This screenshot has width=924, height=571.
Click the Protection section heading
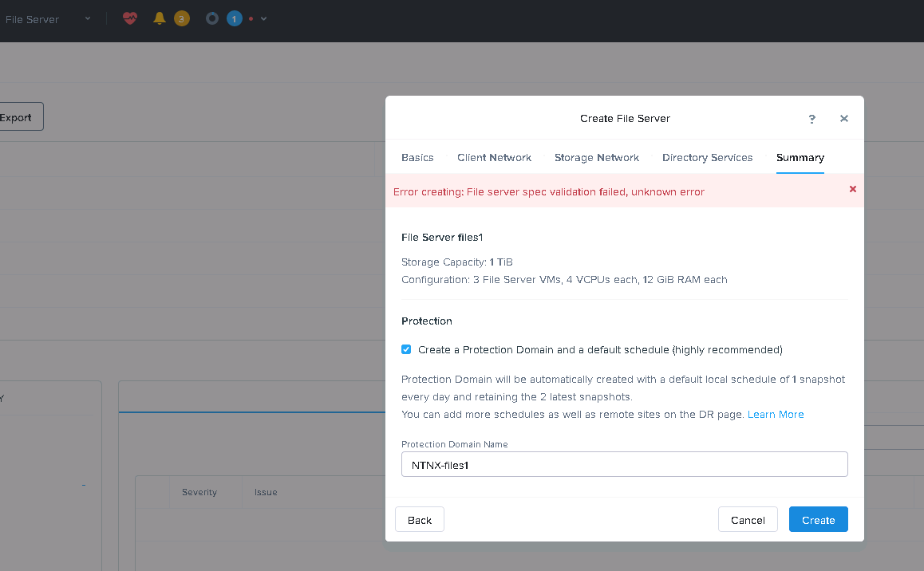[x=427, y=321]
